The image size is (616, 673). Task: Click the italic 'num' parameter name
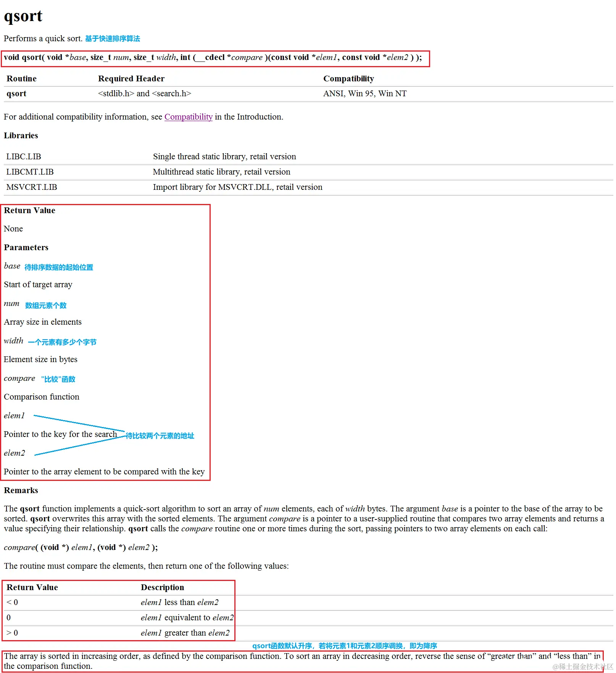pos(11,304)
